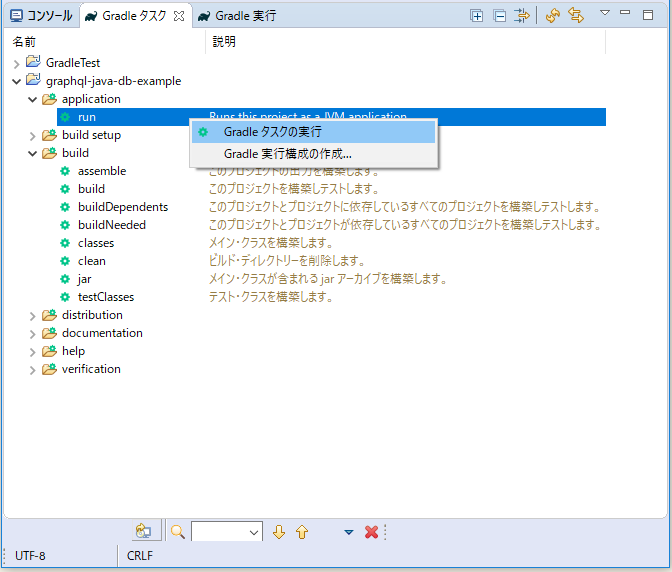Click the next (down arrow) search icon

click(279, 532)
